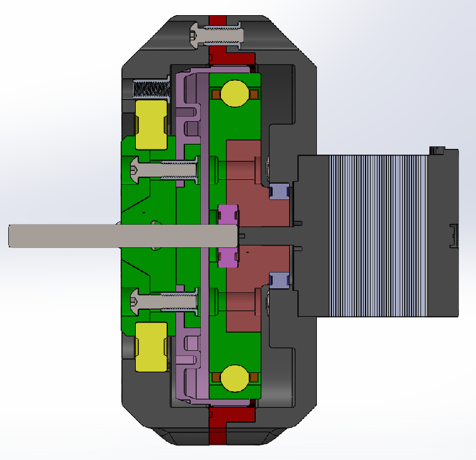Select the lower blue-gray bushing near motor
This screenshot has width=476, height=460.
click(279, 281)
